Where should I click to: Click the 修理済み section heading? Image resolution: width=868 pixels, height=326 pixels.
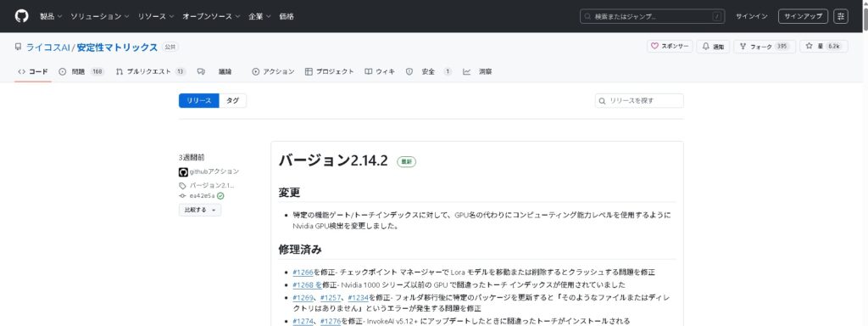[x=300, y=250]
